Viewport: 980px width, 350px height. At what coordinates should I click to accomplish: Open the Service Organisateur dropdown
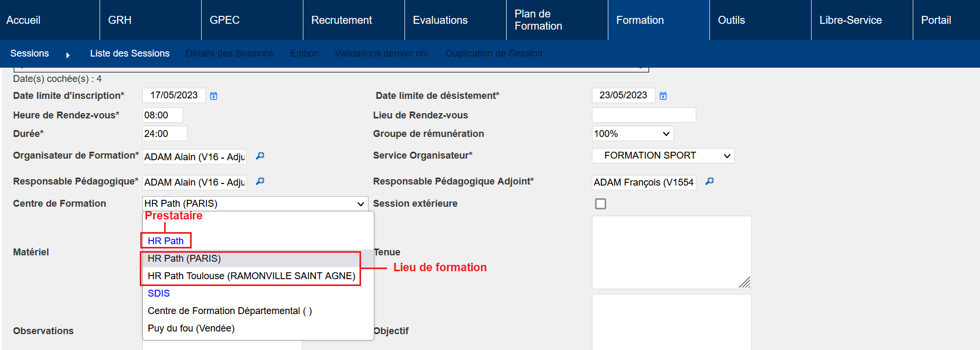click(x=663, y=155)
